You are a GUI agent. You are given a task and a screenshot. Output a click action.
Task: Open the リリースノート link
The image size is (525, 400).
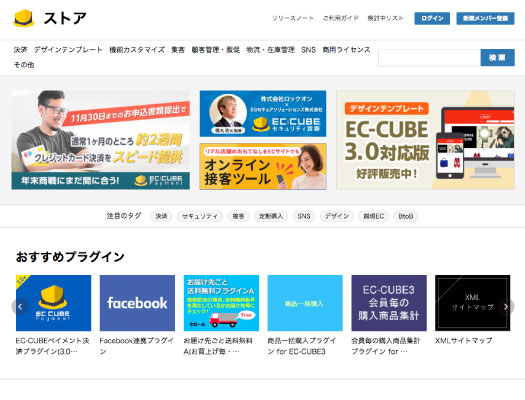[x=293, y=18]
